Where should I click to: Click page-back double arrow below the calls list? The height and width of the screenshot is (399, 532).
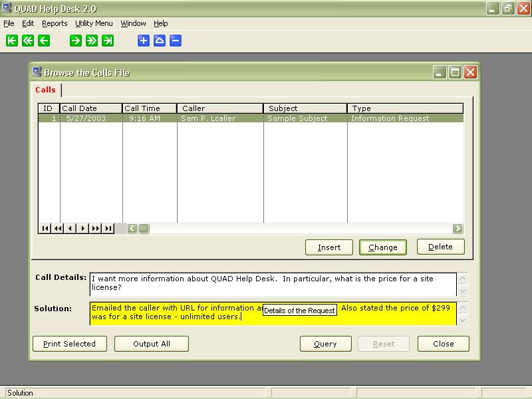(58, 228)
